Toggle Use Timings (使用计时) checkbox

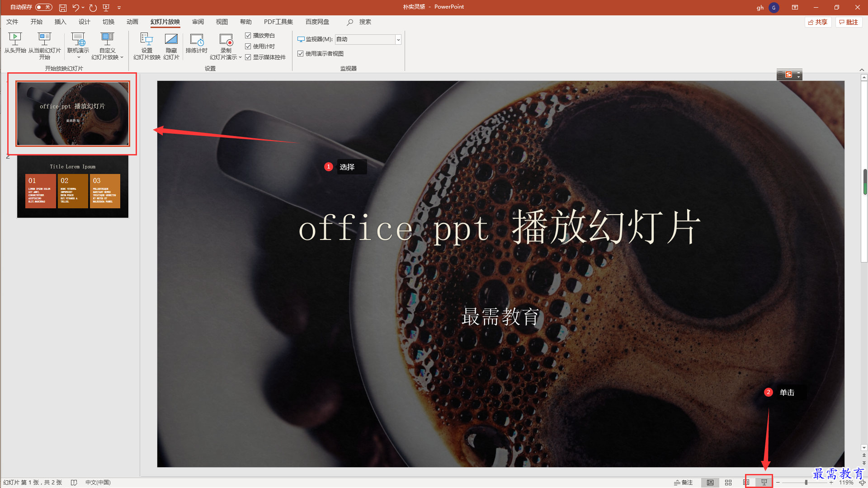click(248, 46)
